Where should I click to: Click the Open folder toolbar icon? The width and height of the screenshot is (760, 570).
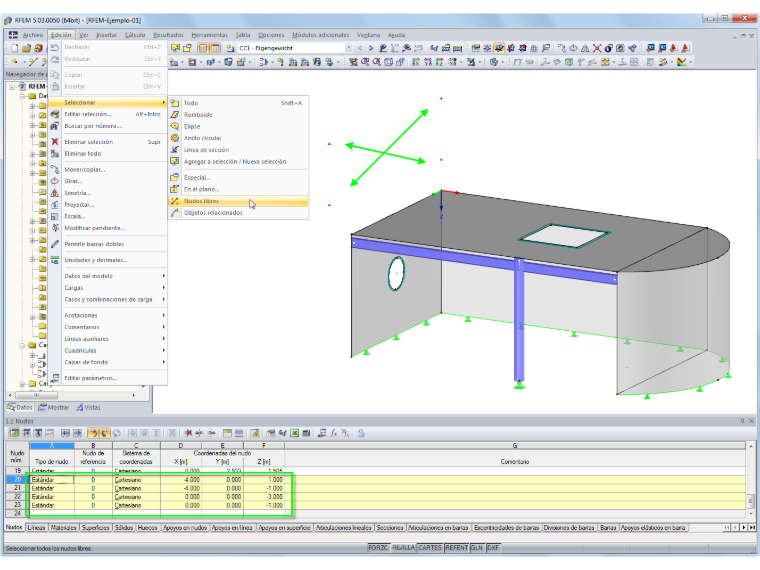tap(26, 48)
